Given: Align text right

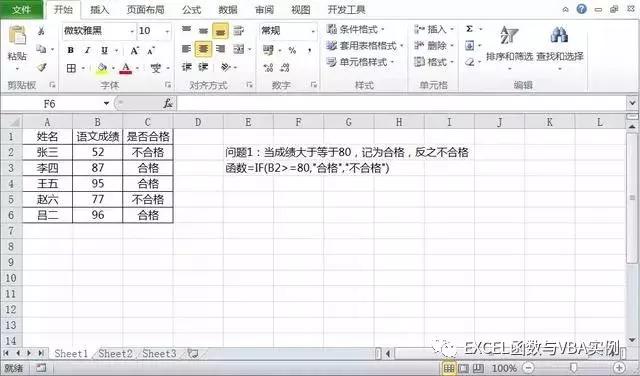Looking at the screenshot, I should coord(220,49).
